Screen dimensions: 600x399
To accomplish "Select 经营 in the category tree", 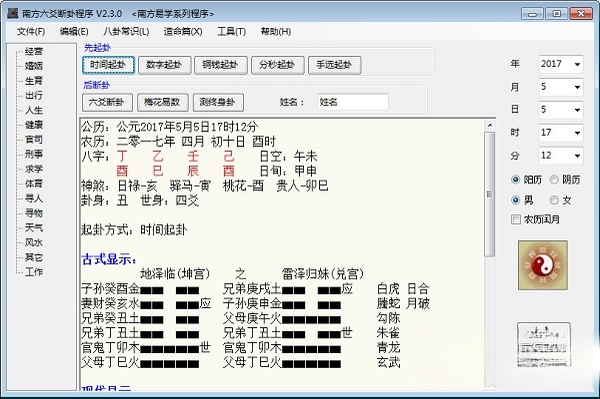I will point(34,51).
